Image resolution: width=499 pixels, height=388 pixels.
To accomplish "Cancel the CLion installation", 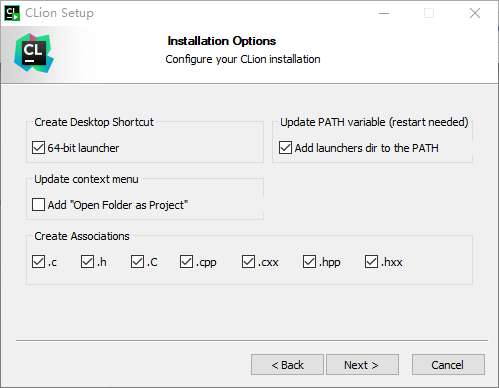I will [448, 365].
